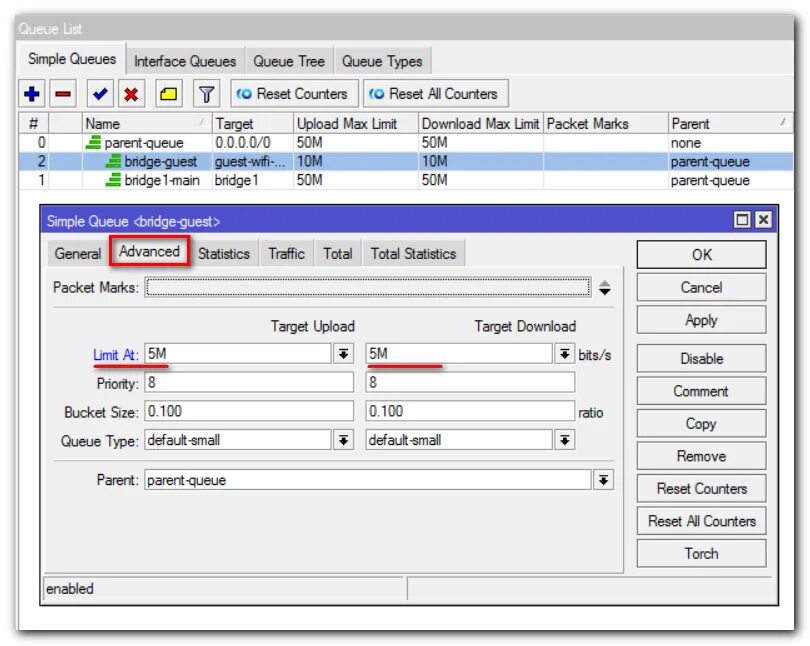Open the Queue Tree tab
The image size is (810, 646).
289,61
